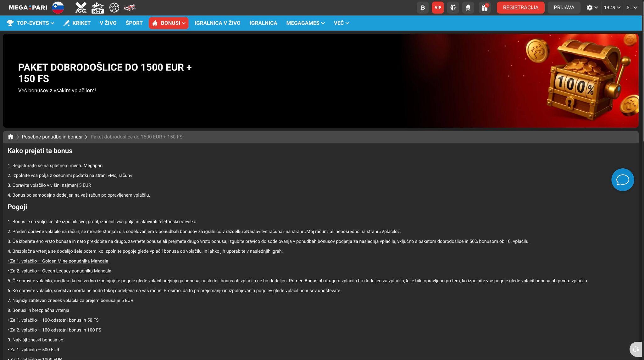The height and width of the screenshot is (360, 644).
Task: Go to the ŠPORT menu item
Action: click(134, 23)
